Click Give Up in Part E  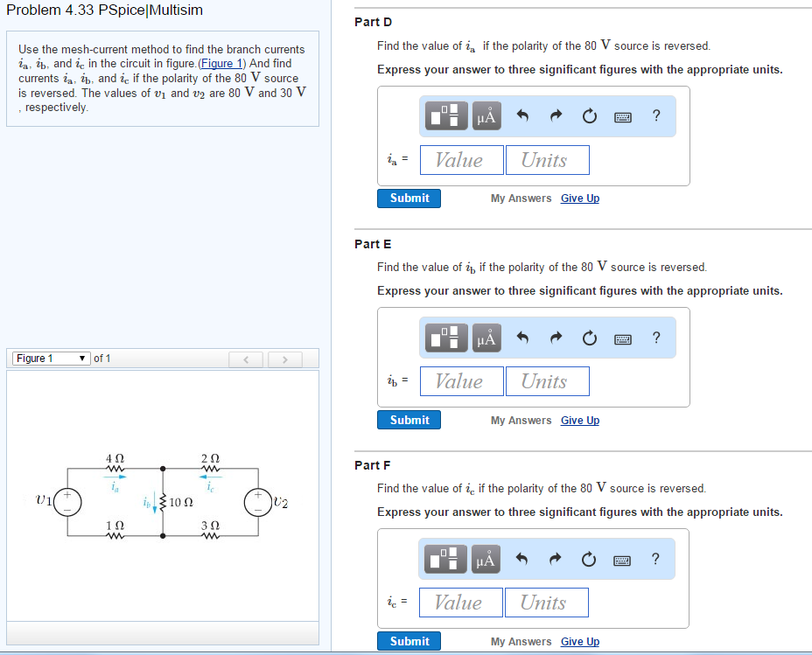(x=579, y=420)
